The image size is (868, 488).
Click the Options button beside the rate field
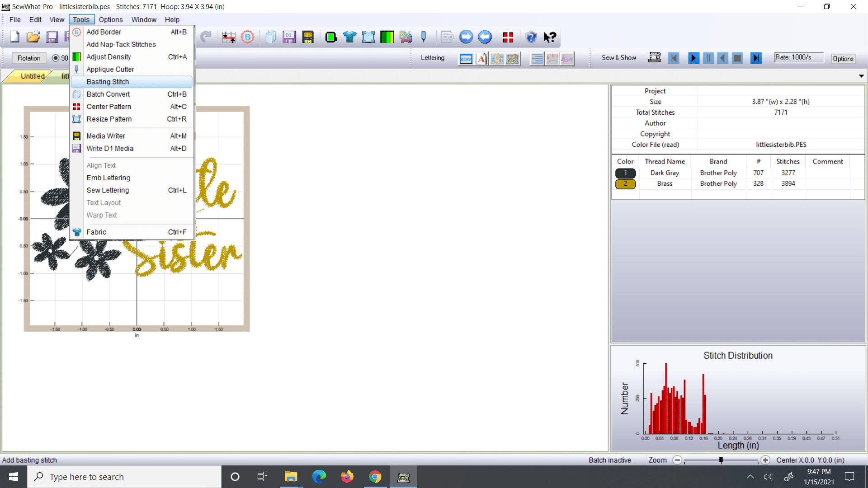point(843,59)
